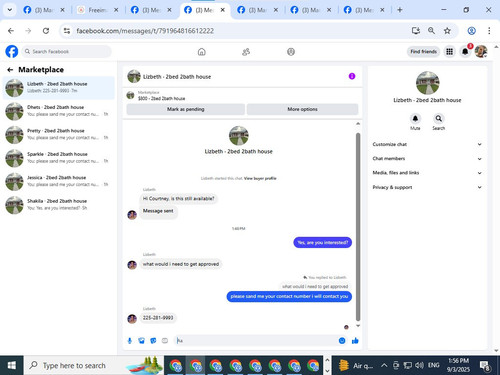Go back with the browser back arrow
The height and width of the screenshot is (375, 500).
tap(11, 31)
